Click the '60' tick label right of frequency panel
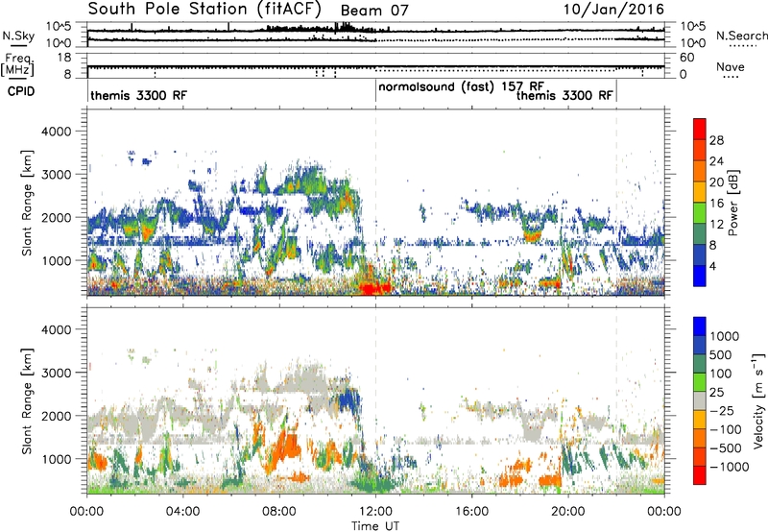768x532 pixels. point(686,58)
